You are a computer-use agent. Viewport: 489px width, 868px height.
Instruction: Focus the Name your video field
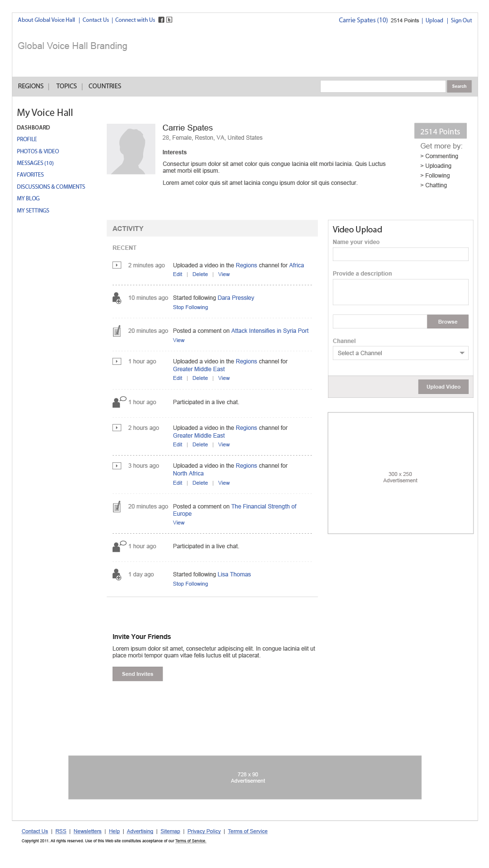(400, 254)
